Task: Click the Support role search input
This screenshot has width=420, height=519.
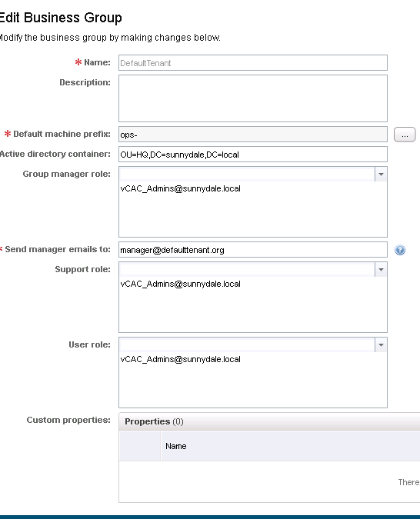Action: coord(247,269)
